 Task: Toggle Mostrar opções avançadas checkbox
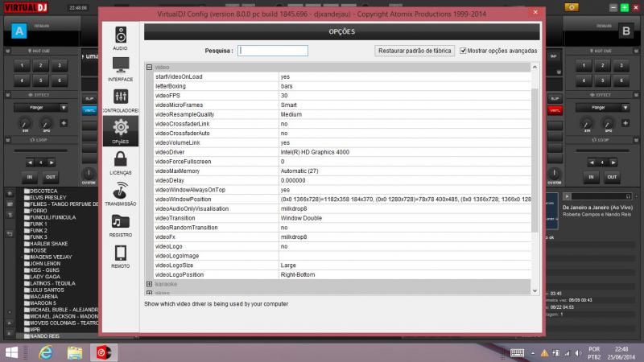pos(463,51)
